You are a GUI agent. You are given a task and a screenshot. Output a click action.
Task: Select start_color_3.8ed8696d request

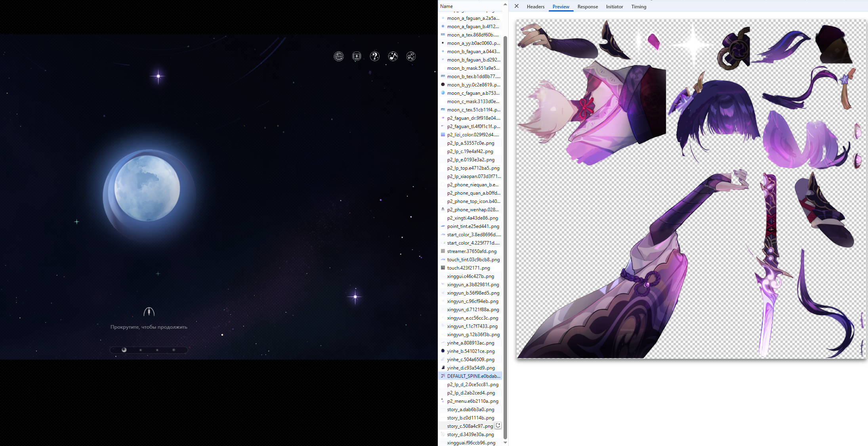click(470, 235)
